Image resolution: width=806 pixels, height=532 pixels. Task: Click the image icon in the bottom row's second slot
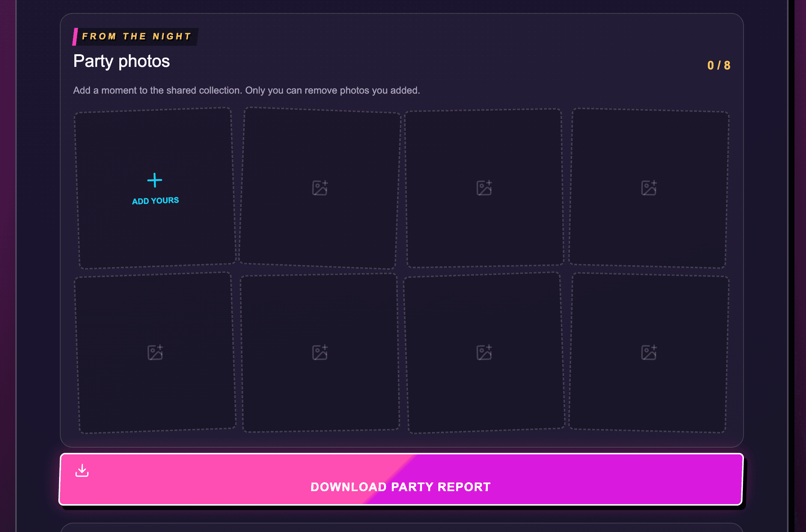coord(320,353)
